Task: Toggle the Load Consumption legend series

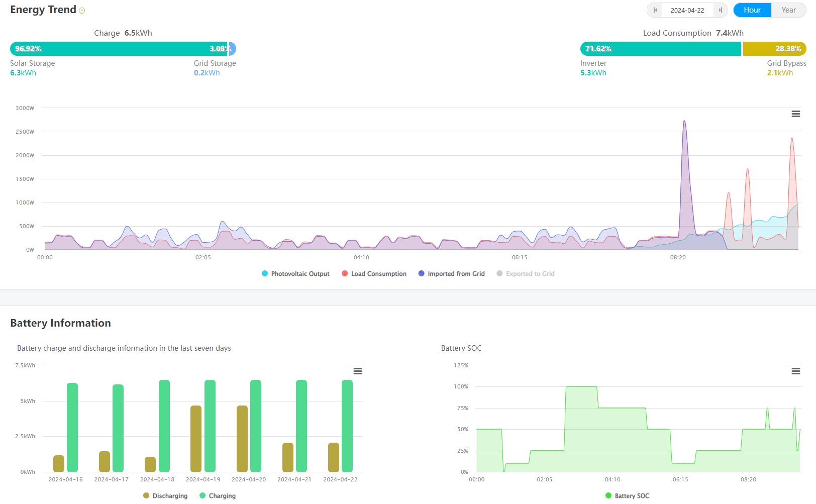Action: [374, 274]
